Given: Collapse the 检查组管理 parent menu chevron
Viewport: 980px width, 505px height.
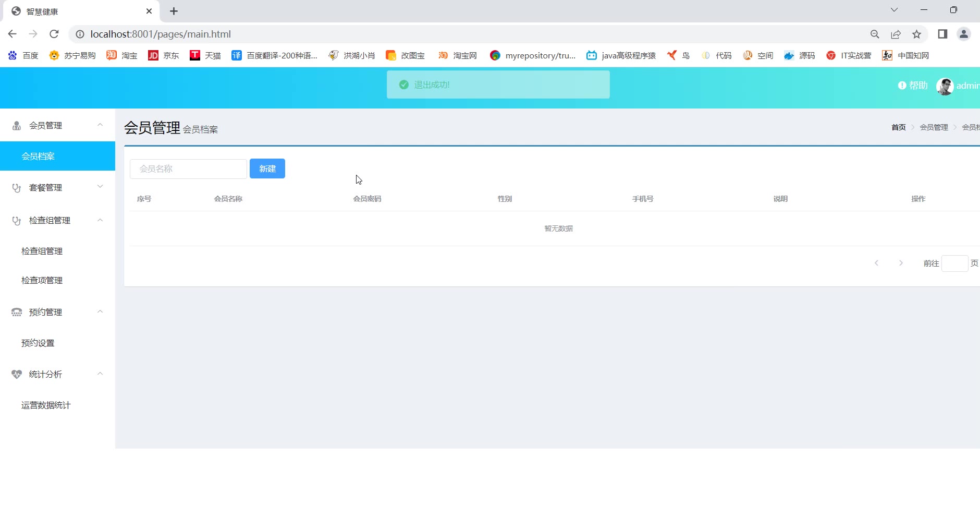Looking at the screenshot, I should pyautogui.click(x=100, y=220).
